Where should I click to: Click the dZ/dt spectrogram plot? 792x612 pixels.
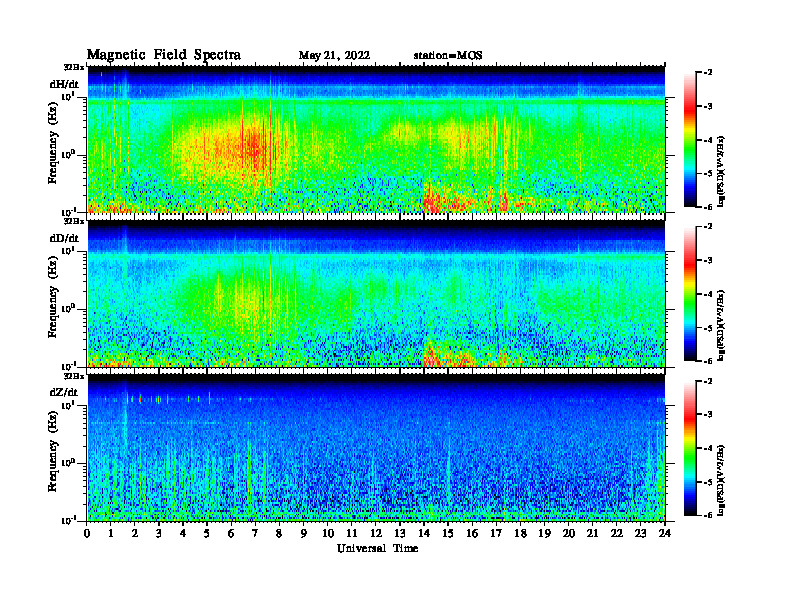[376, 448]
